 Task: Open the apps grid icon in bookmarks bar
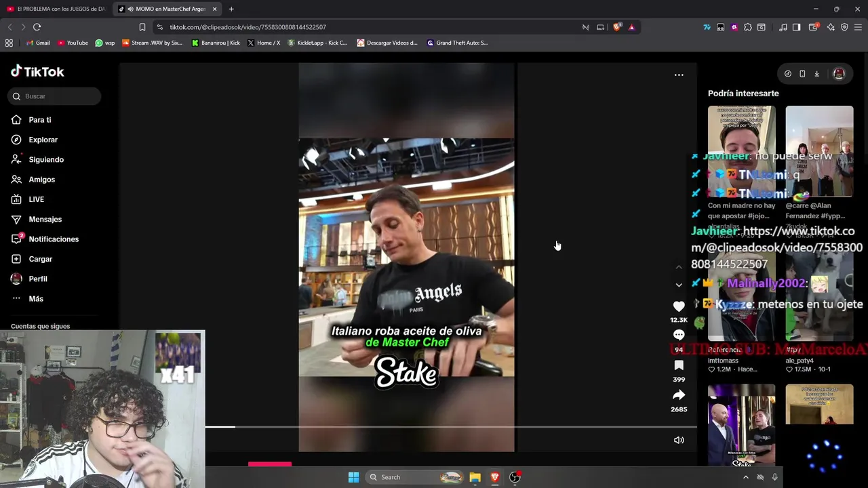pyautogui.click(x=9, y=43)
